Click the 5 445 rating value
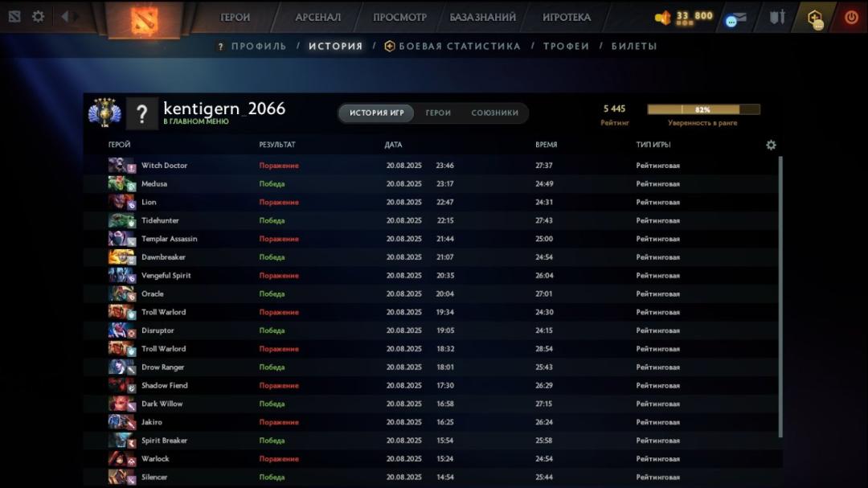The image size is (868, 488). (x=615, y=109)
